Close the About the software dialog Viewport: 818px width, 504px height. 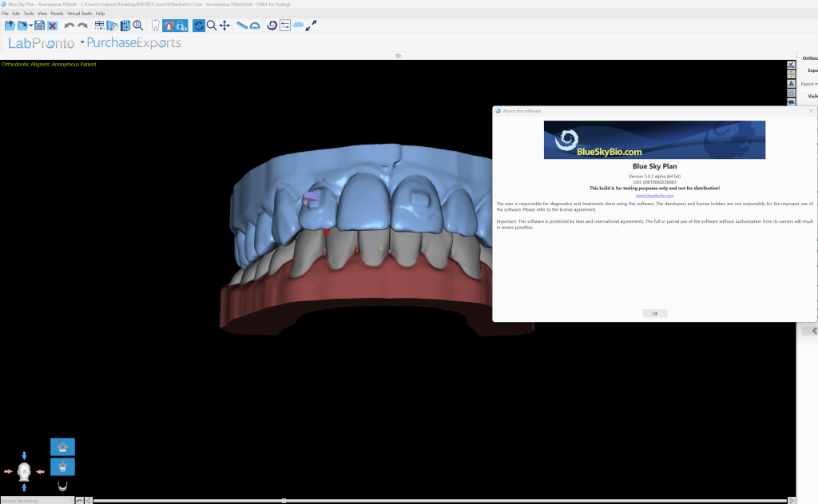click(x=811, y=111)
